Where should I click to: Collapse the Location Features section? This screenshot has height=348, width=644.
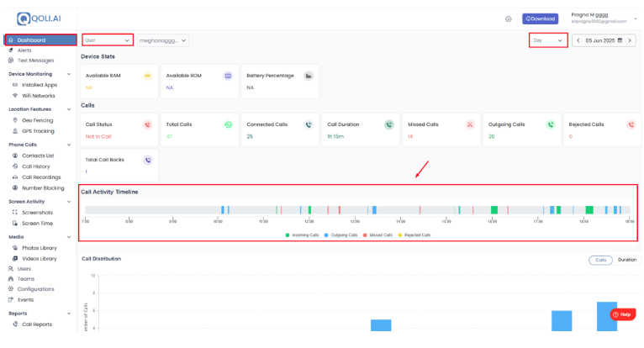(x=69, y=109)
